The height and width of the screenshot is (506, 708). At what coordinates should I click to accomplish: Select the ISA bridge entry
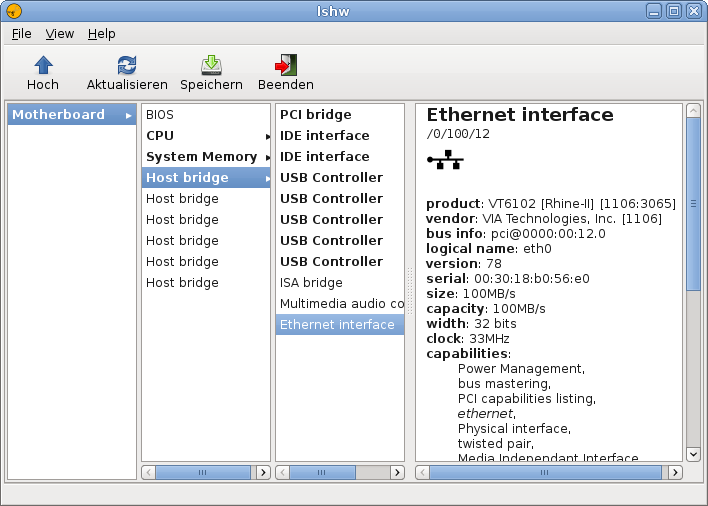[x=311, y=283]
